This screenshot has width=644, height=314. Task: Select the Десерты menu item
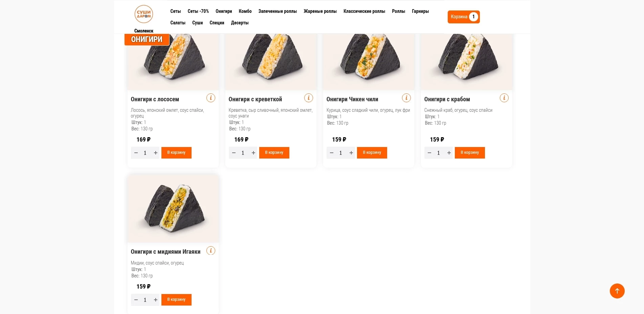[x=240, y=23]
